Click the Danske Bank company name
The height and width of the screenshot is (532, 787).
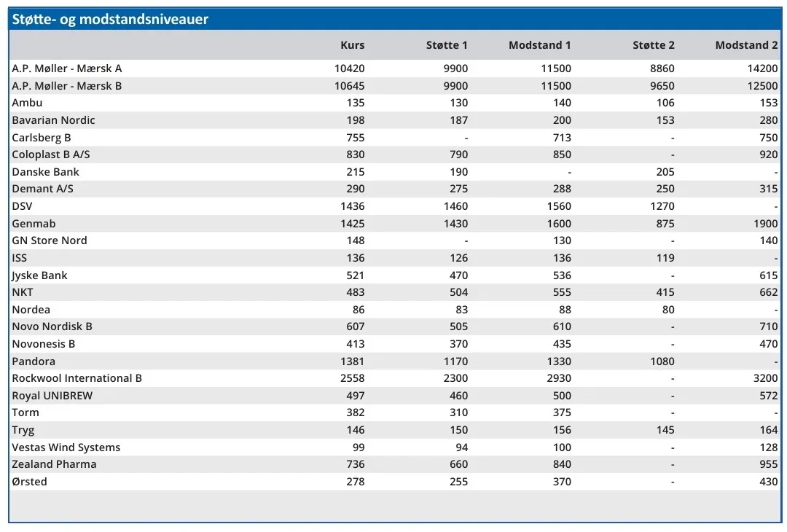tap(45, 172)
